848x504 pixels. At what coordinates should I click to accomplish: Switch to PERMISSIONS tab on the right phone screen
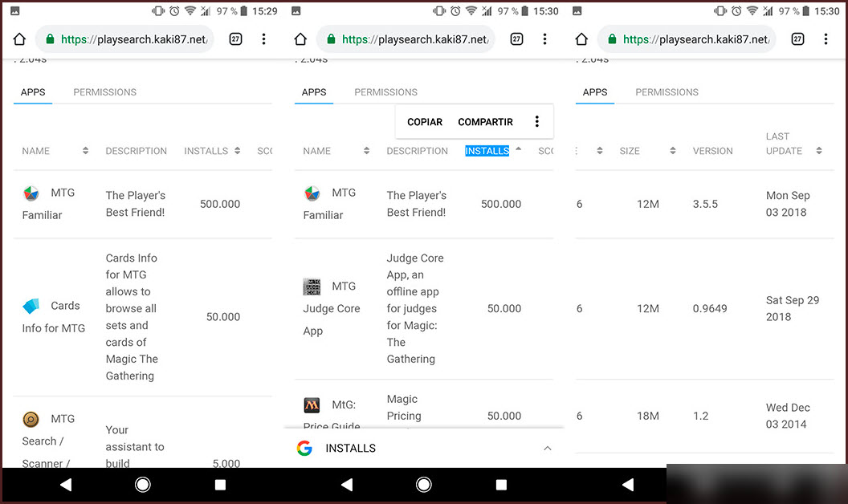(x=667, y=92)
